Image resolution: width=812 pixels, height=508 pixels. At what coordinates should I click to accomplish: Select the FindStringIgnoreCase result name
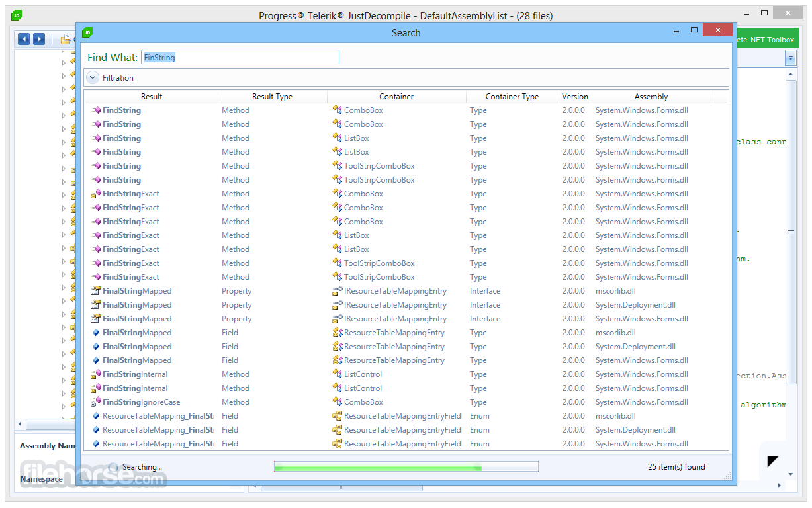pos(141,402)
